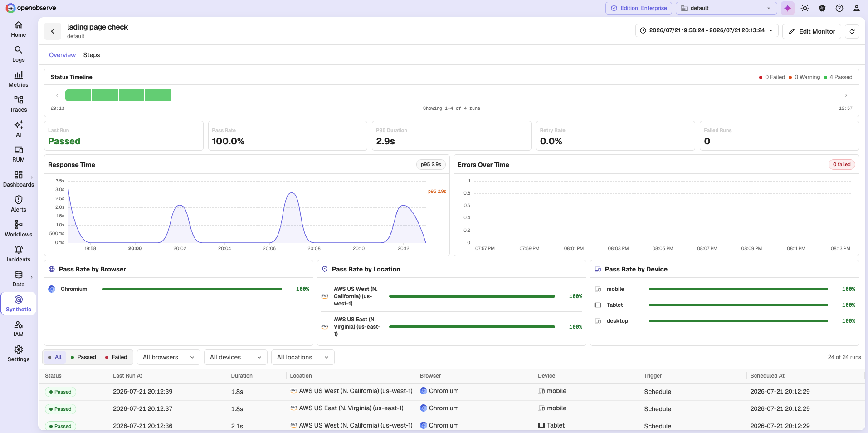Switch to the Overview tab
The width and height of the screenshot is (868, 433).
coord(62,55)
